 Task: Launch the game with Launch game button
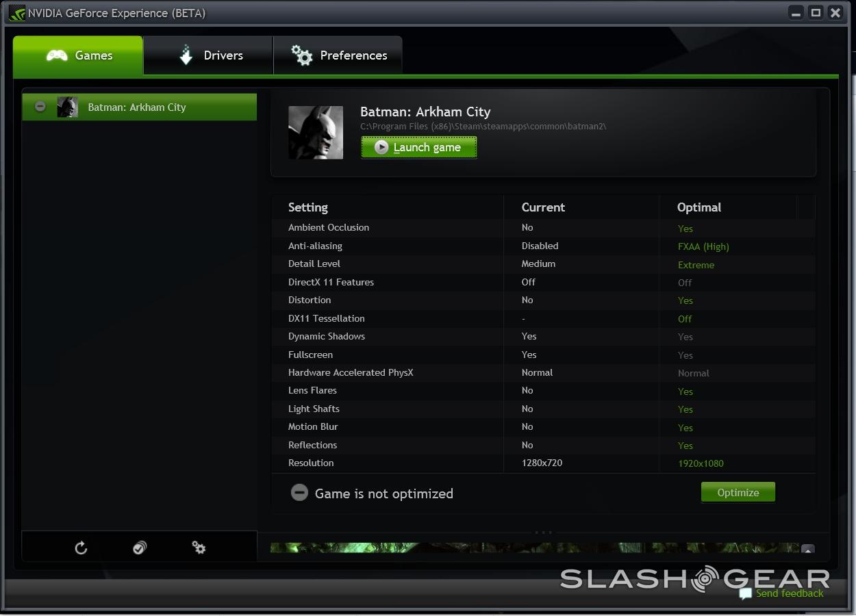pyautogui.click(x=419, y=147)
